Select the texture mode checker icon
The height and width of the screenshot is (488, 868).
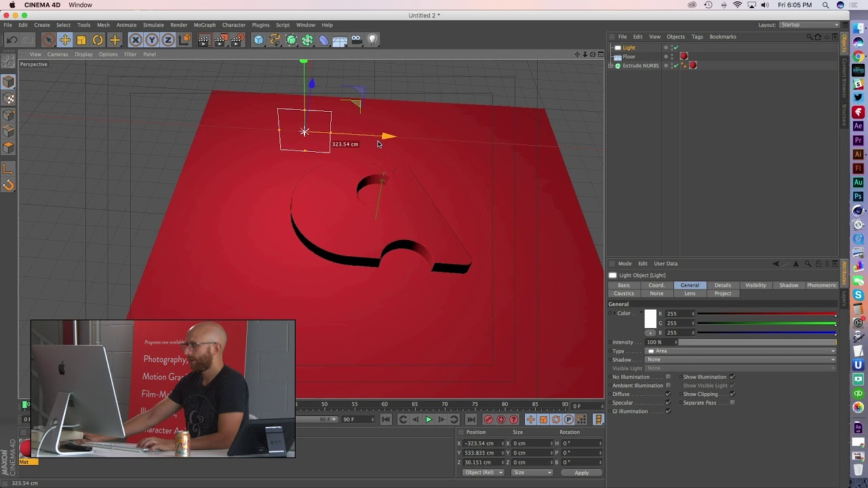8,99
